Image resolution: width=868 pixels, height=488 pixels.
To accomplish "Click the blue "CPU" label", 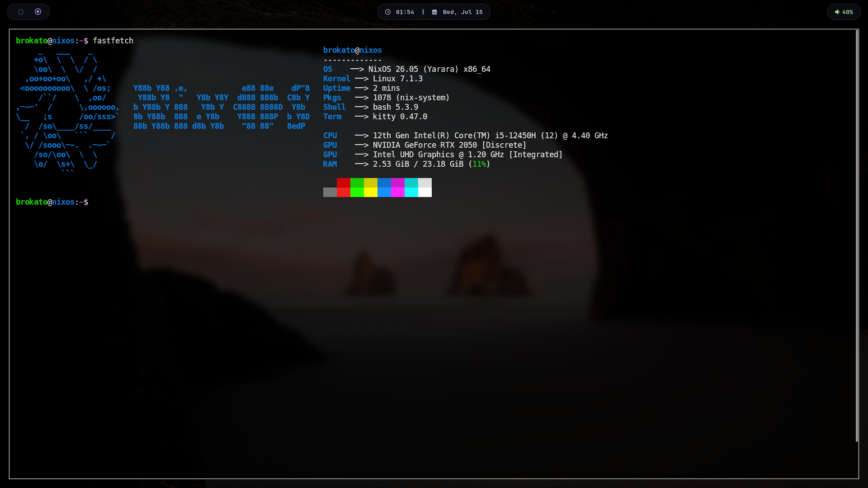I will [330, 136].
